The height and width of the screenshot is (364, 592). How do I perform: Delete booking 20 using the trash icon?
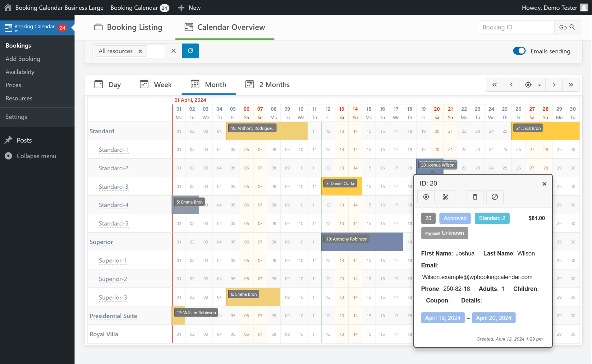pos(475,197)
